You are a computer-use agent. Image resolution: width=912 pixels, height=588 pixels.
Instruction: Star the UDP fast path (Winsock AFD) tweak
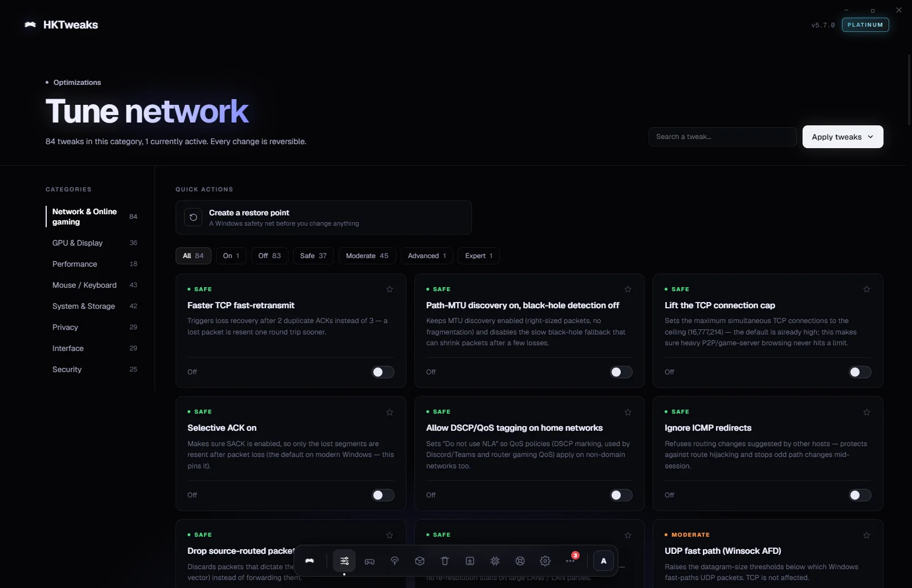[x=867, y=535]
